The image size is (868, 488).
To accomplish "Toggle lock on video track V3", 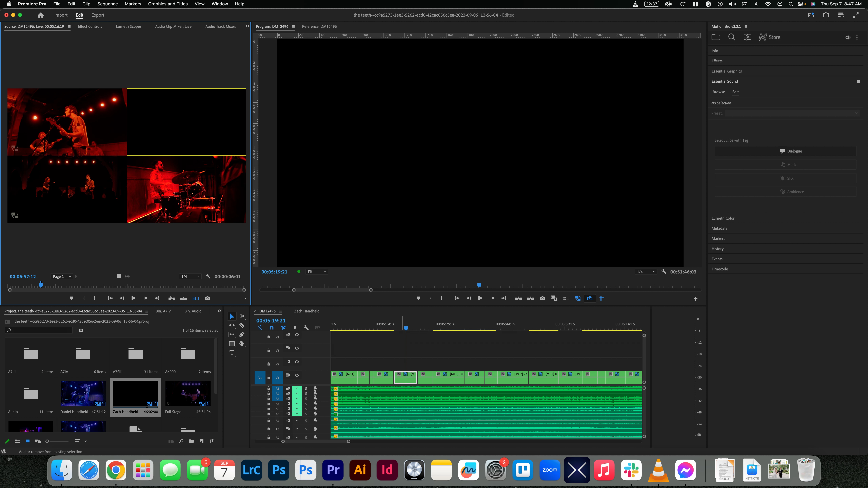I will pyautogui.click(x=269, y=350).
